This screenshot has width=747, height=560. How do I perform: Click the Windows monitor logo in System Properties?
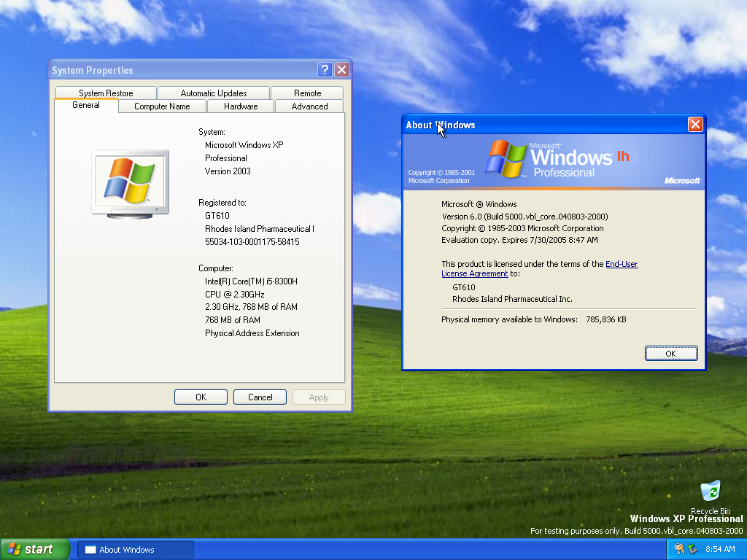(130, 182)
